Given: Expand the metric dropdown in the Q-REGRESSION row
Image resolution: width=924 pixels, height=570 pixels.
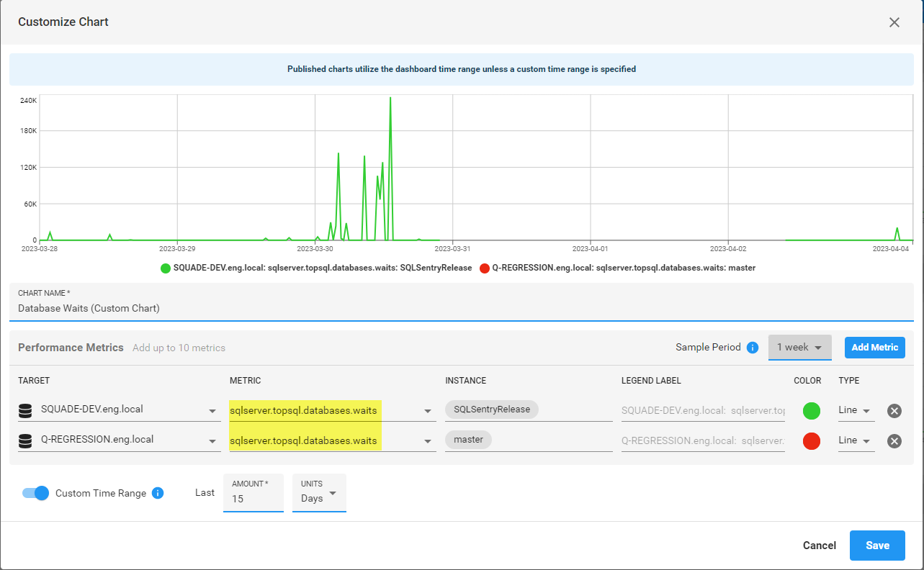Looking at the screenshot, I should [332, 440].
